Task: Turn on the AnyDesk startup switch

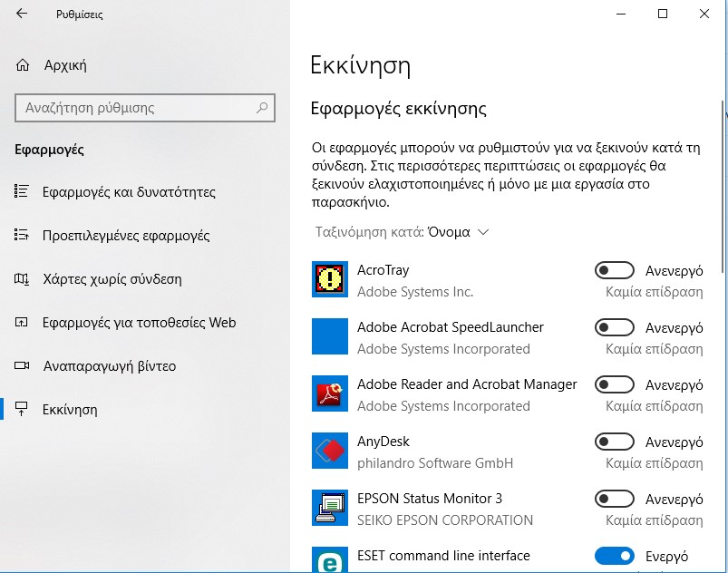Action: click(x=615, y=442)
